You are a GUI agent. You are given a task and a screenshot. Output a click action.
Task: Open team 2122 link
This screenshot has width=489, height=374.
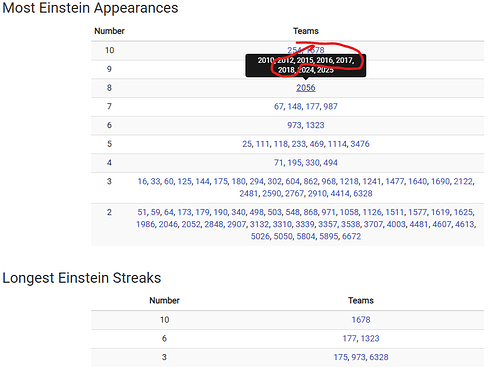coord(463,181)
